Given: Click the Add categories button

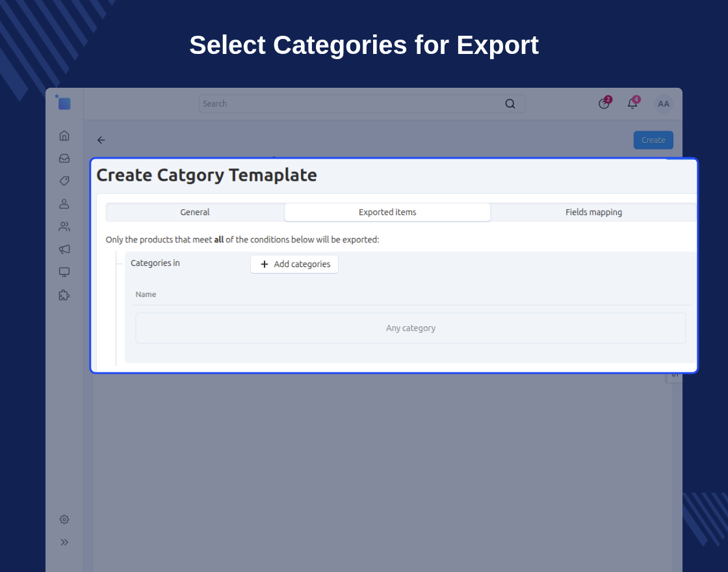Looking at the screenshot, I should (x=294, y=264).
